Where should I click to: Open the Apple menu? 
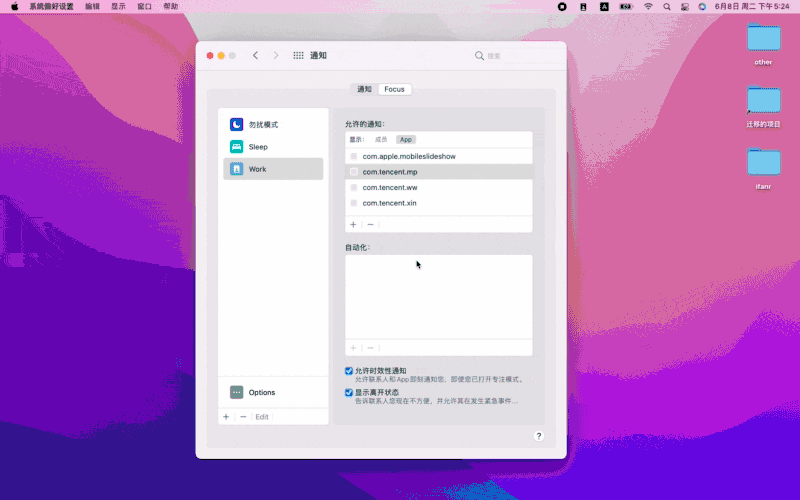(x=15, y=7)
